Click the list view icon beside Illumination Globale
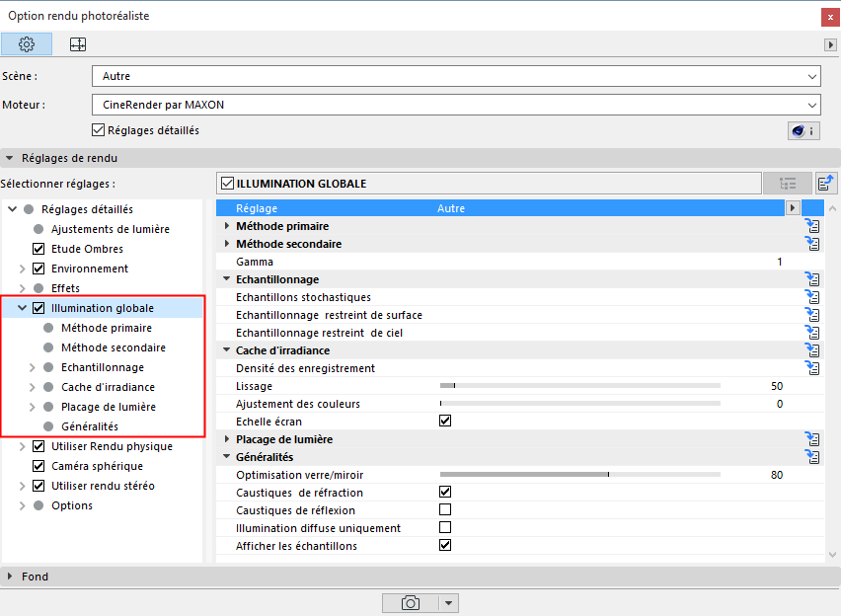The width and height of the screenshot is (841, 616). tap(788, 184)
